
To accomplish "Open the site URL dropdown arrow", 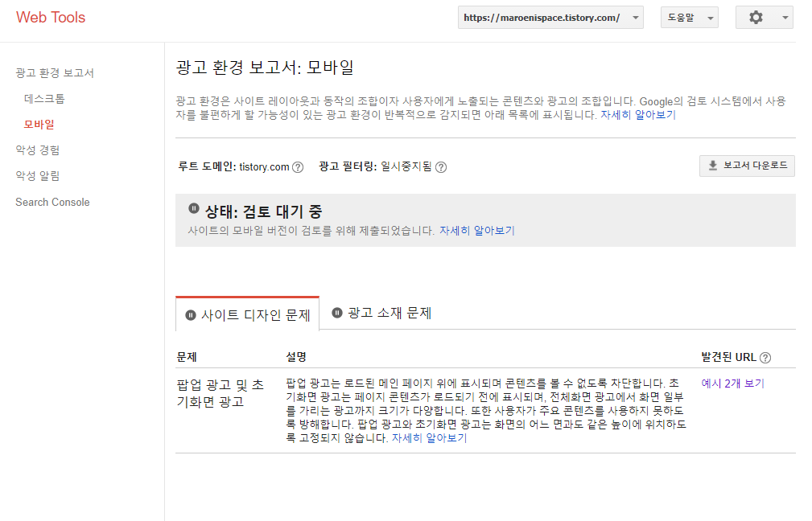I will 634,17.
